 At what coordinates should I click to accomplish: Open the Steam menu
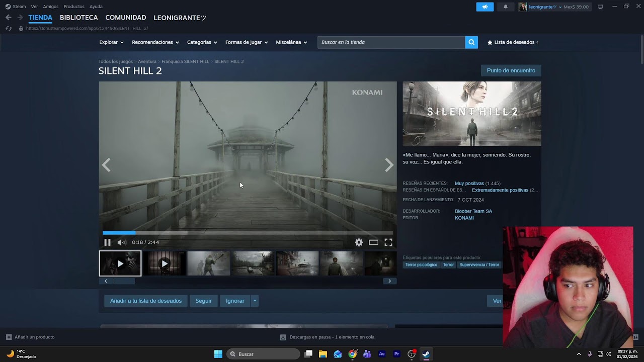(x=19, y=7)
